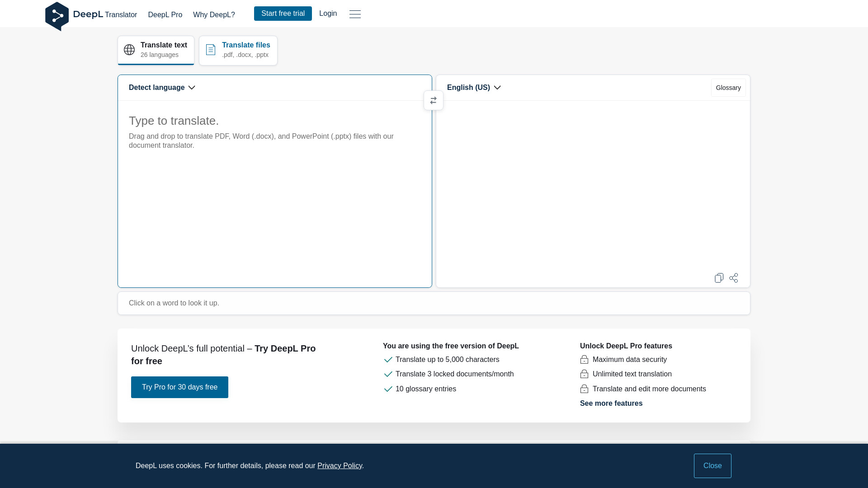Click checkmark next to 10 glossary entries

tap(388, 389)
